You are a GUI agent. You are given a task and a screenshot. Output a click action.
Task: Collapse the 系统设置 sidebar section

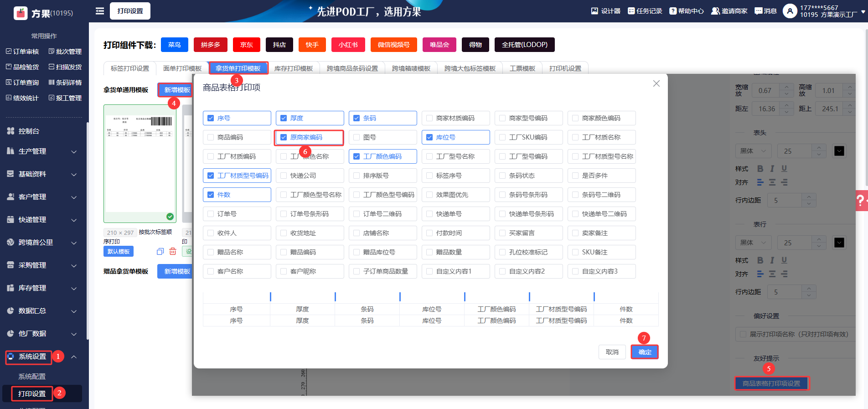point(73,357)
